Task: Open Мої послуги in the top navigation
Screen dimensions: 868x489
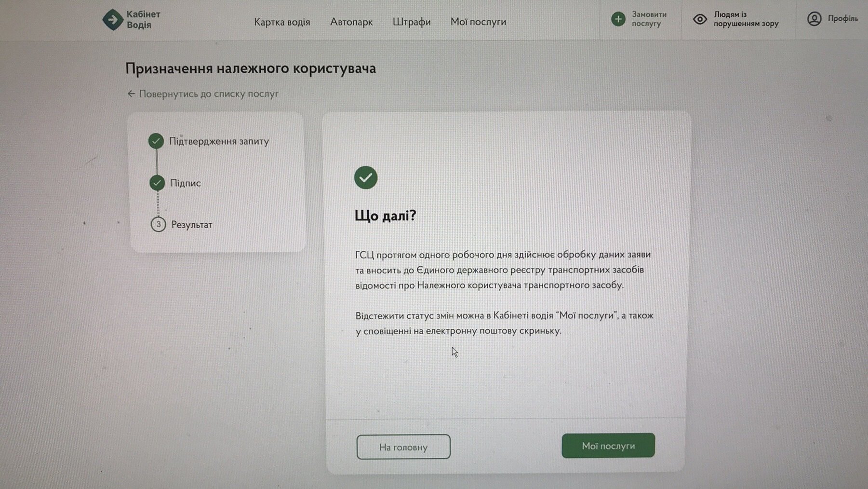Action: click(478, 22)
